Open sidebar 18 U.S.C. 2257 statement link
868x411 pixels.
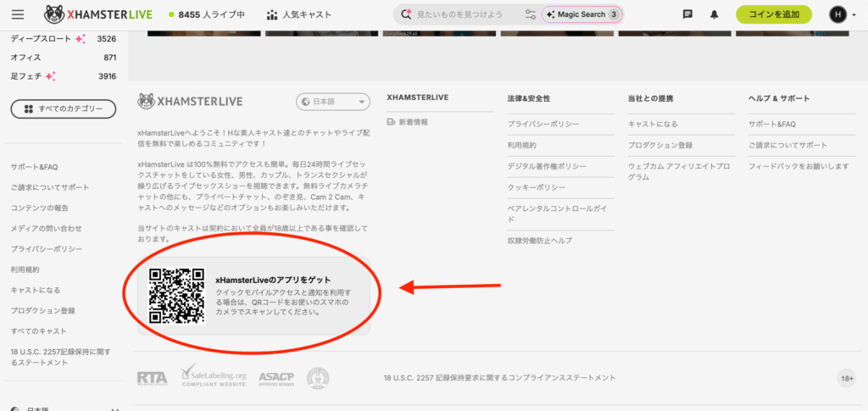click(x=61, y=358)
